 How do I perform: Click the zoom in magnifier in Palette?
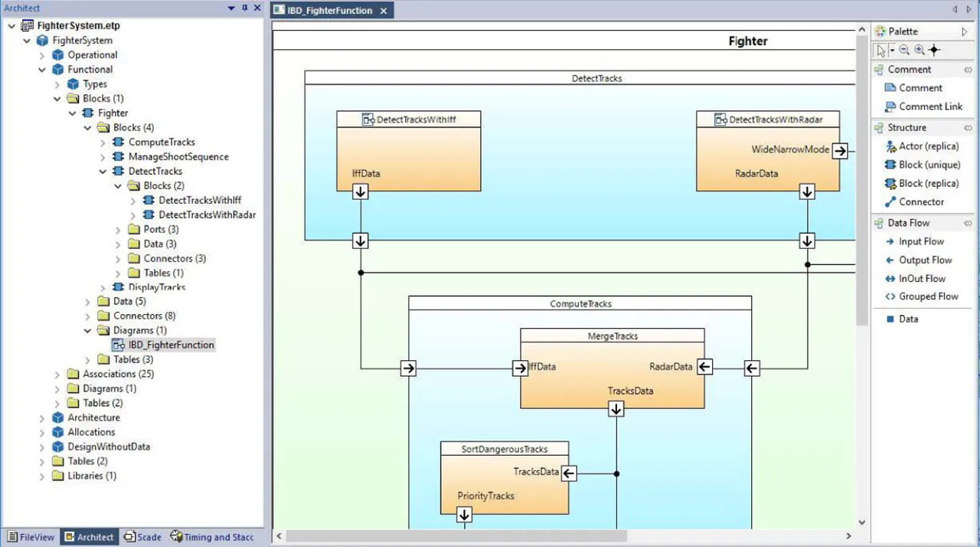919,50
